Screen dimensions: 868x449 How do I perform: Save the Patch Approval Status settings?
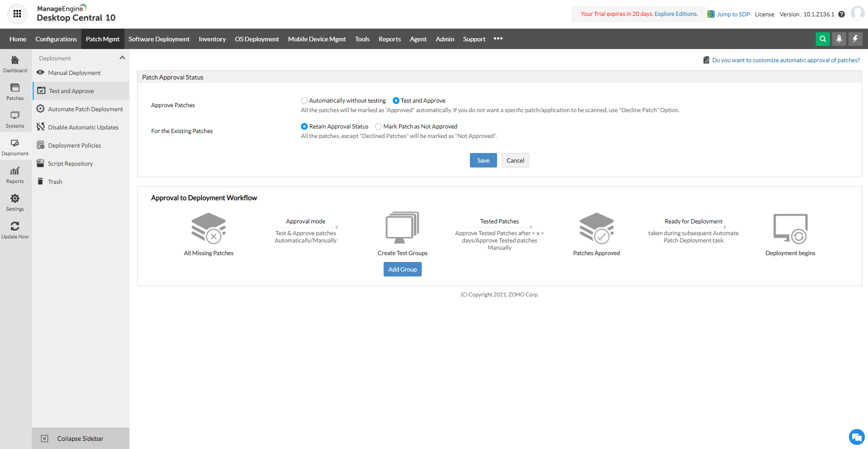(483, 160)
